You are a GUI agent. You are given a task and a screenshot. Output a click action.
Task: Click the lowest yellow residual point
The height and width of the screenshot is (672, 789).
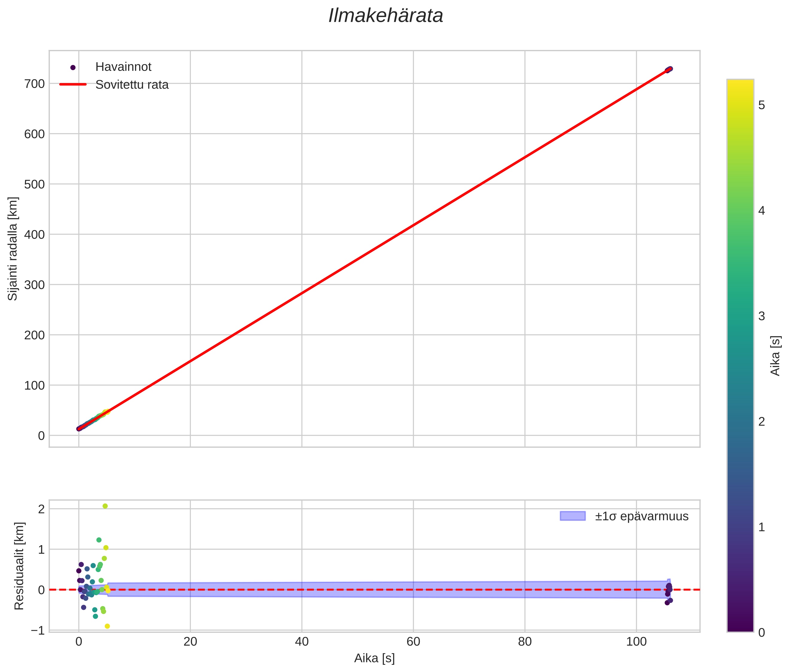(107, 626)
